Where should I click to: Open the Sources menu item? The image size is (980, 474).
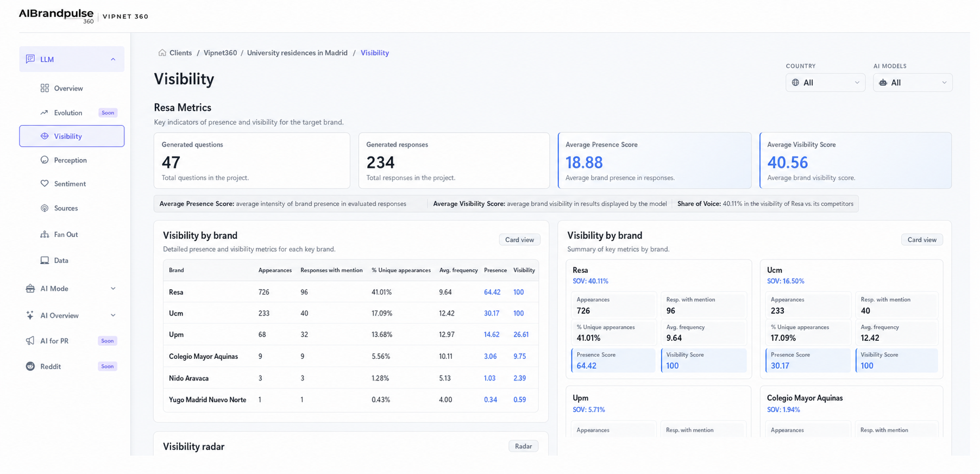[x=72, y=208]
